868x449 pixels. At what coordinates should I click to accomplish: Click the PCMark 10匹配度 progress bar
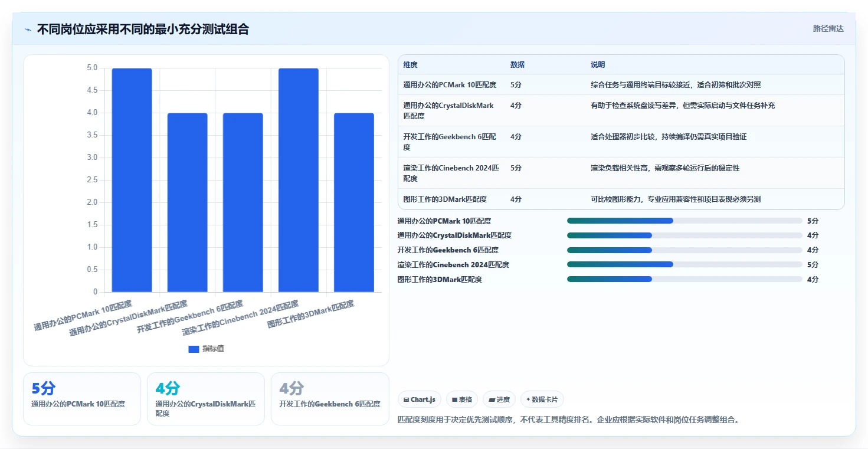tap(684, 221)
